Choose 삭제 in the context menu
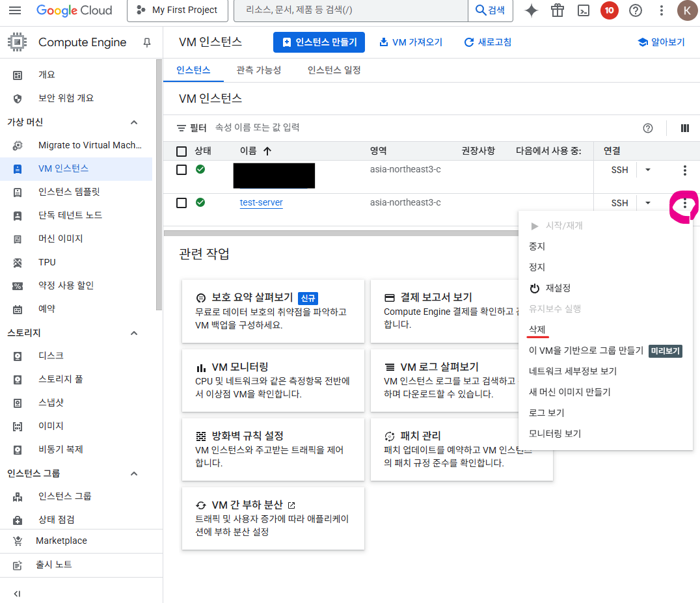Screen dimensions: 700x603 [606, 329]
